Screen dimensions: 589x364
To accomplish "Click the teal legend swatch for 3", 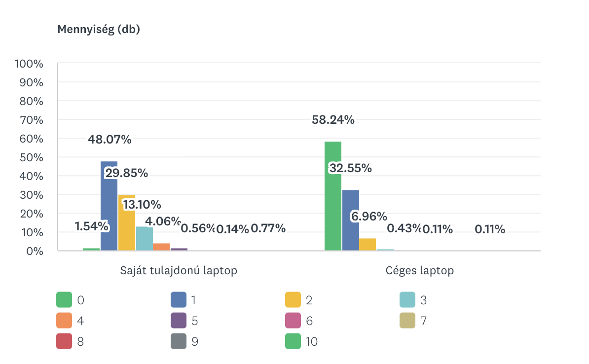I will coord(407,299).
